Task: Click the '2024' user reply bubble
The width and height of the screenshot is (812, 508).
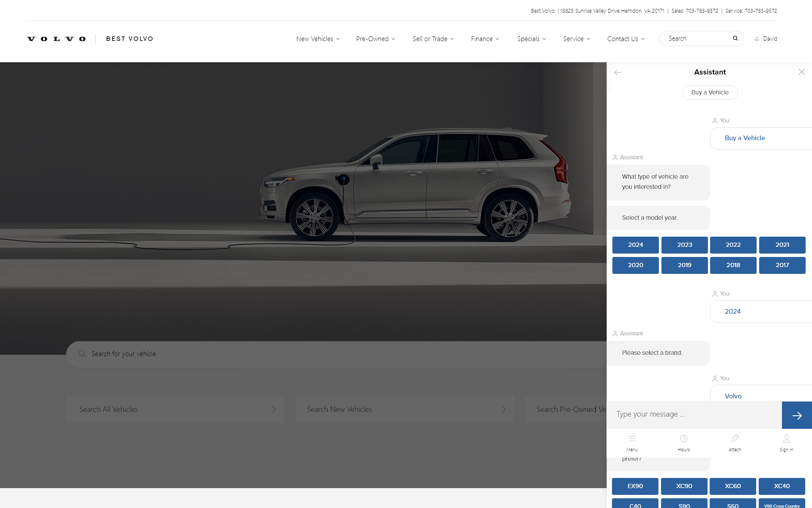Action: tap(761, 312)
